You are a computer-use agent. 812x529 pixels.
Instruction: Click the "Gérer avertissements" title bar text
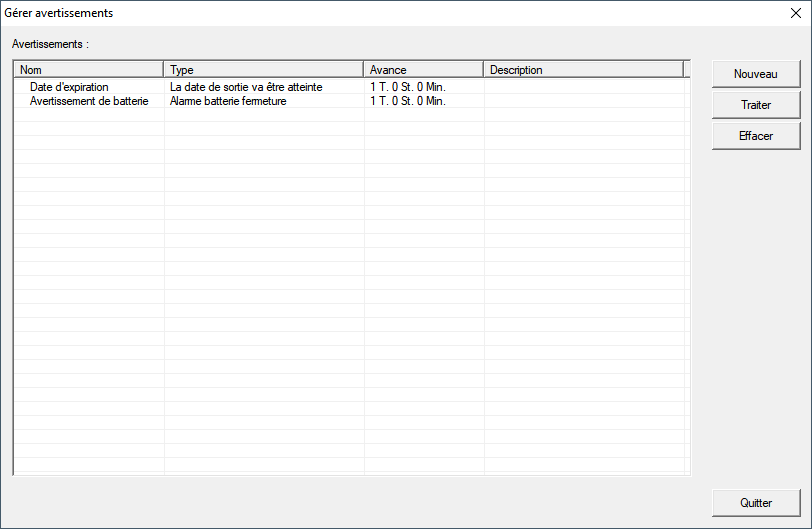tap(59, 13)
